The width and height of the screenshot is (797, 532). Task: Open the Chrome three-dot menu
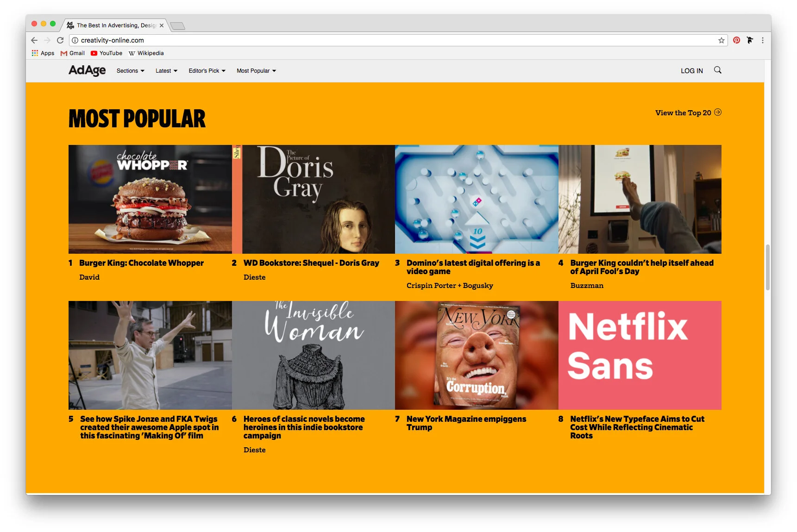[763, 40]
